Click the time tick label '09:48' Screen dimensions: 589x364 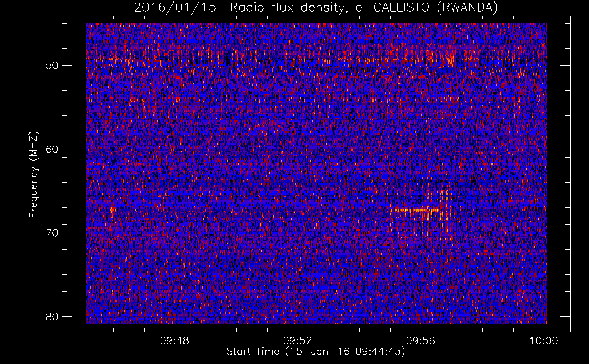(x=175, y=341)
